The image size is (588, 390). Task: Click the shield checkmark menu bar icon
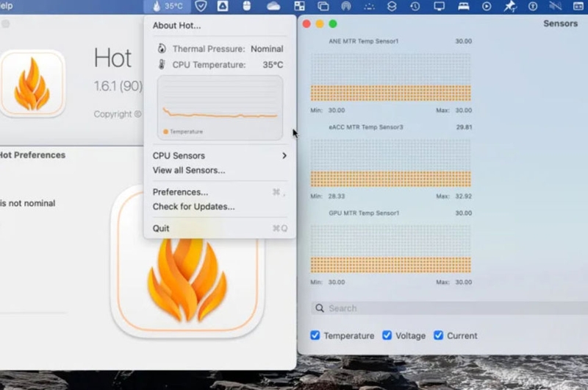201,6
